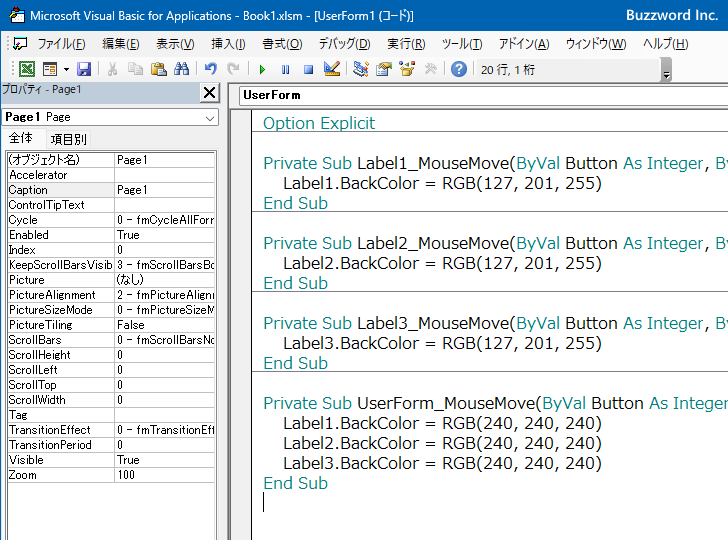Select the KeepScrollBarsVisible value
This screenshot has width=728, height=540.
164,265
